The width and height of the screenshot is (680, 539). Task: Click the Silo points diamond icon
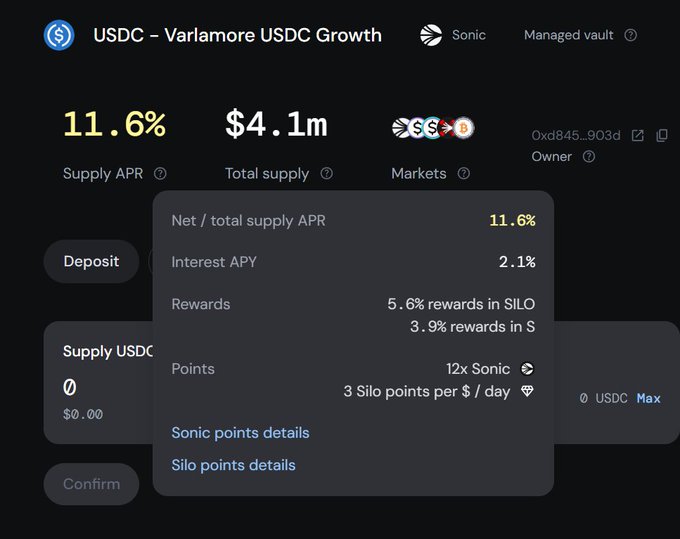click(x=527, y=391)
